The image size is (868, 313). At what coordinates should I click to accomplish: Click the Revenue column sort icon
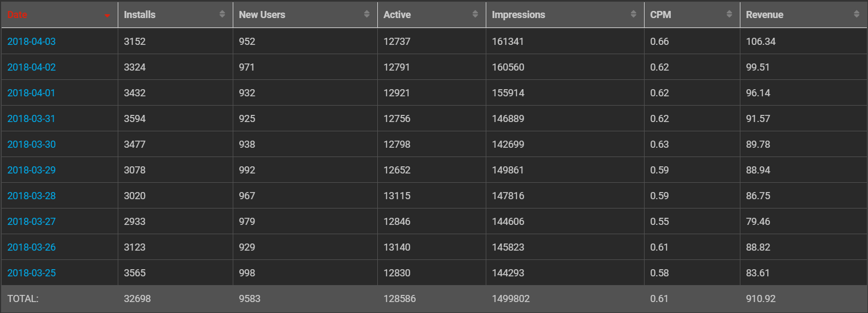tap(856, 14)
